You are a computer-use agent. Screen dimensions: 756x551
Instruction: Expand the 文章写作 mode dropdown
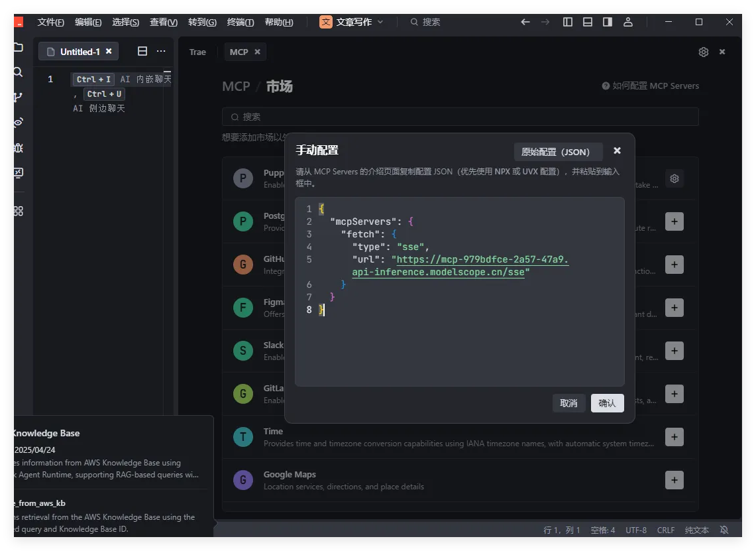(352, 22)
